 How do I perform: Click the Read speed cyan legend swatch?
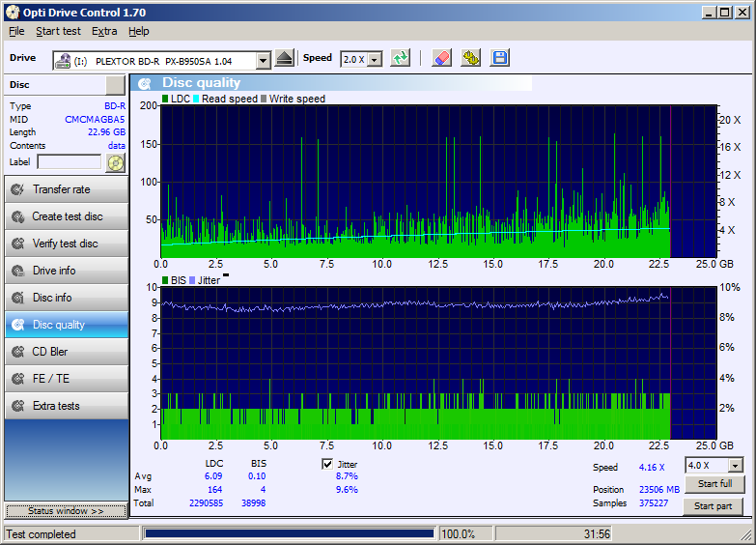click(x=196, y=99)
